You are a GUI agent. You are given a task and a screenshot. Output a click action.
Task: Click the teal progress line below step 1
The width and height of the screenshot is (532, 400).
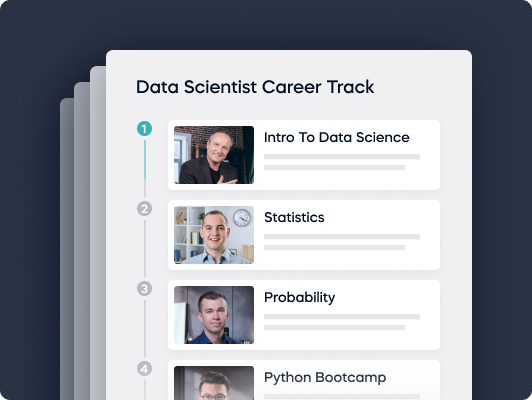pos(145,159)
